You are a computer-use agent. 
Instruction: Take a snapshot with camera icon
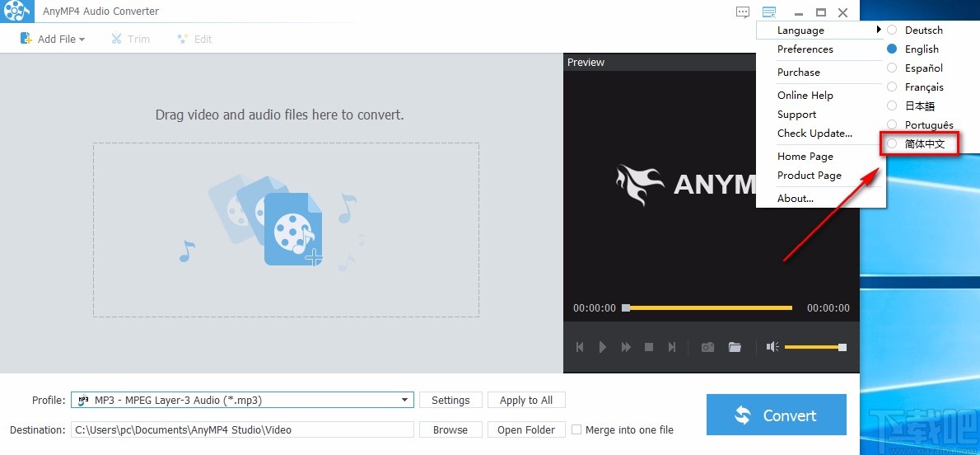tap(707, 347)
